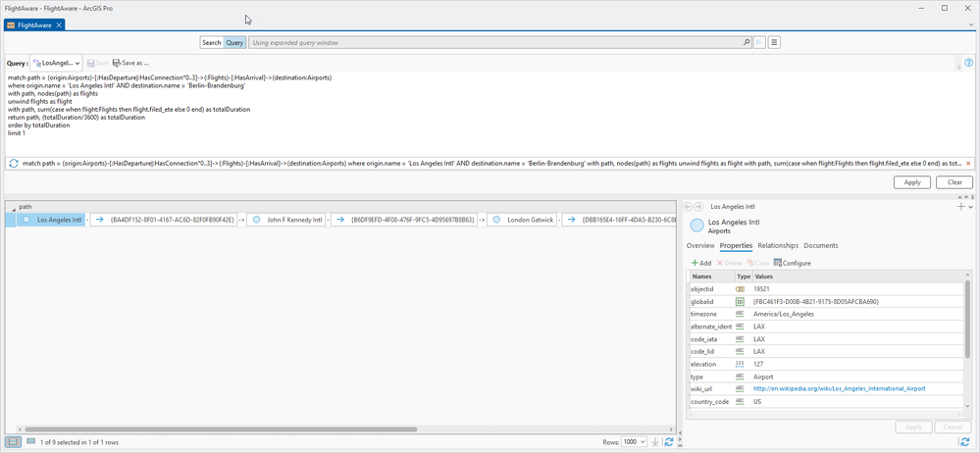Click the large Los Angeles Intl airport circle icon
Screen dimensions: 980x453
point(696,226)
